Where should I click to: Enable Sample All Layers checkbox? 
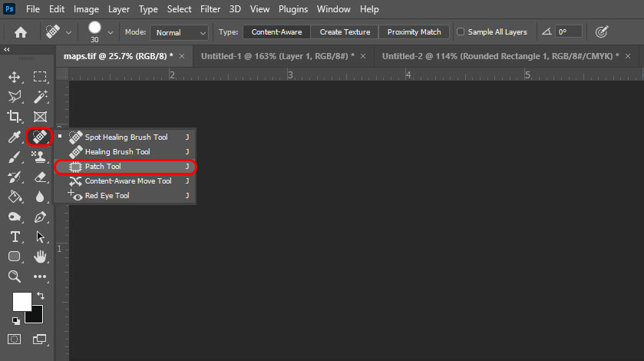click(461, 32)
